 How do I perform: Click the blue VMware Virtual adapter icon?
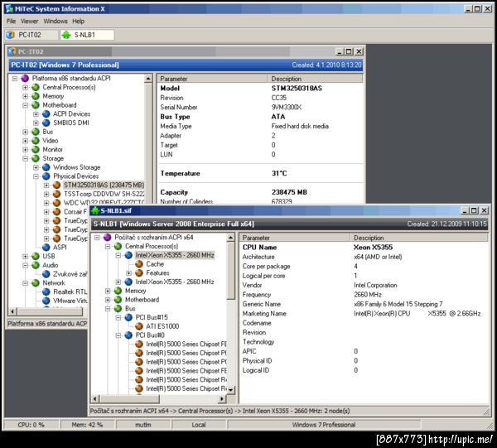point(46,301)
